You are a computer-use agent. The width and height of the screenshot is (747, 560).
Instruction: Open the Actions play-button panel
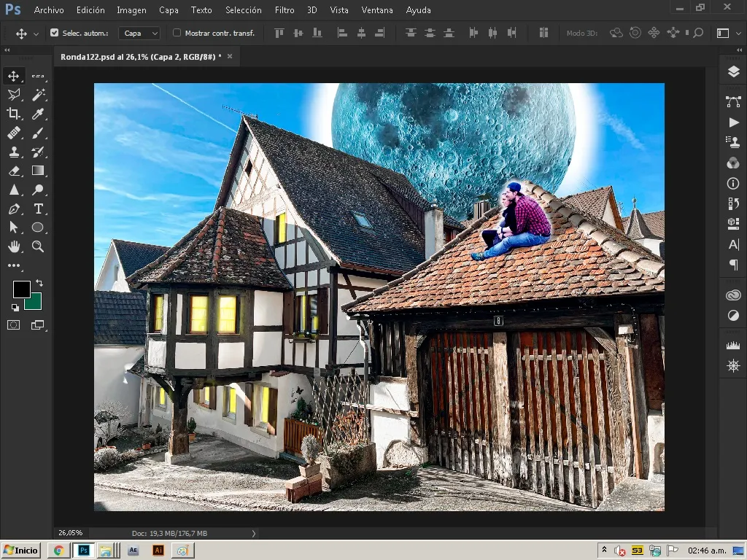coord(733,122)
